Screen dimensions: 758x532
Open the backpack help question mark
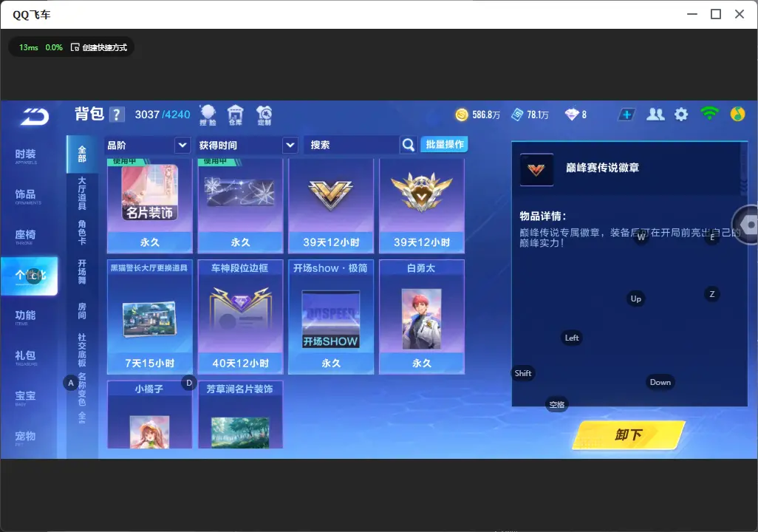click(x=117, y=115)
